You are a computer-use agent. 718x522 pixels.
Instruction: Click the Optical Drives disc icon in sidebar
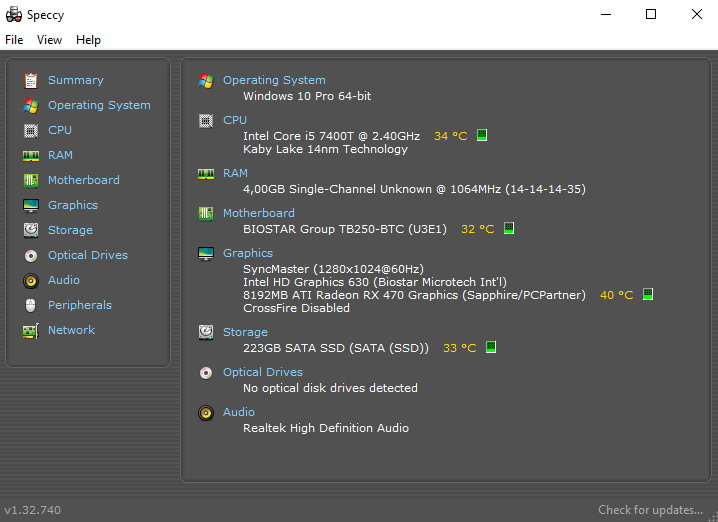(31, 256)
